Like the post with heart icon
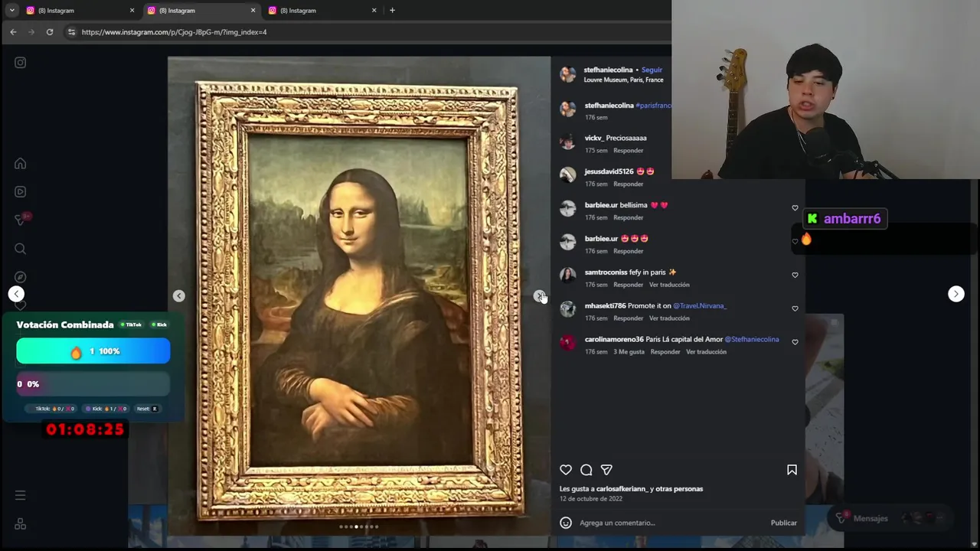980x551 pixels. (x=566, y=470)
